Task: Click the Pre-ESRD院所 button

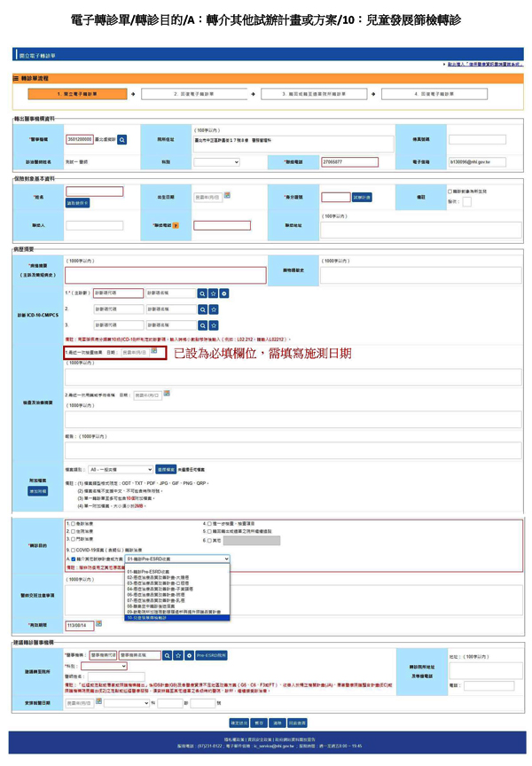Action: click(x=212, y=655)
